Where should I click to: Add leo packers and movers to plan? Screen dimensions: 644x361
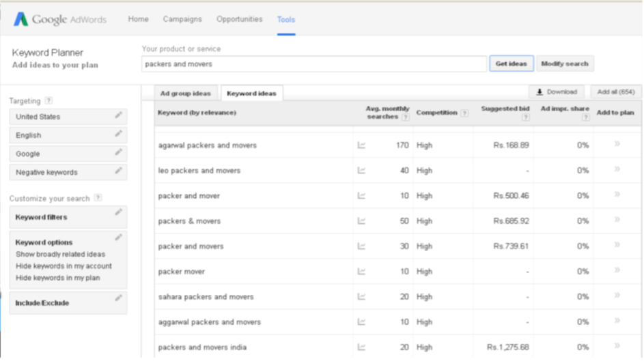coord(617,170)
